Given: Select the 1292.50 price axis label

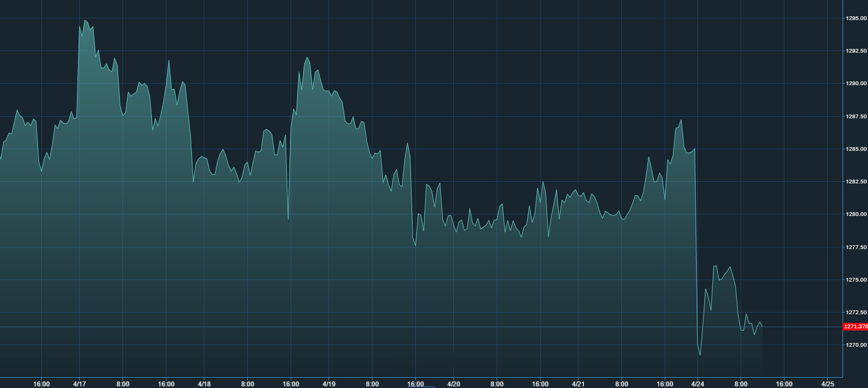Looking at the screenshot, I should pos(856,51).
